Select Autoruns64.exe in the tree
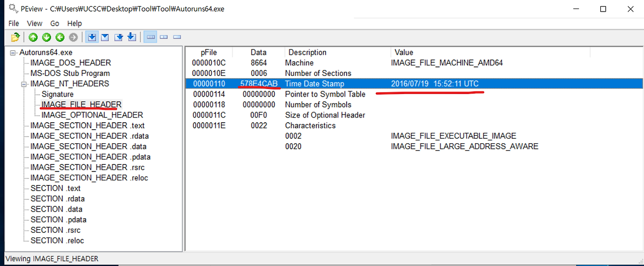 point(46,52)
